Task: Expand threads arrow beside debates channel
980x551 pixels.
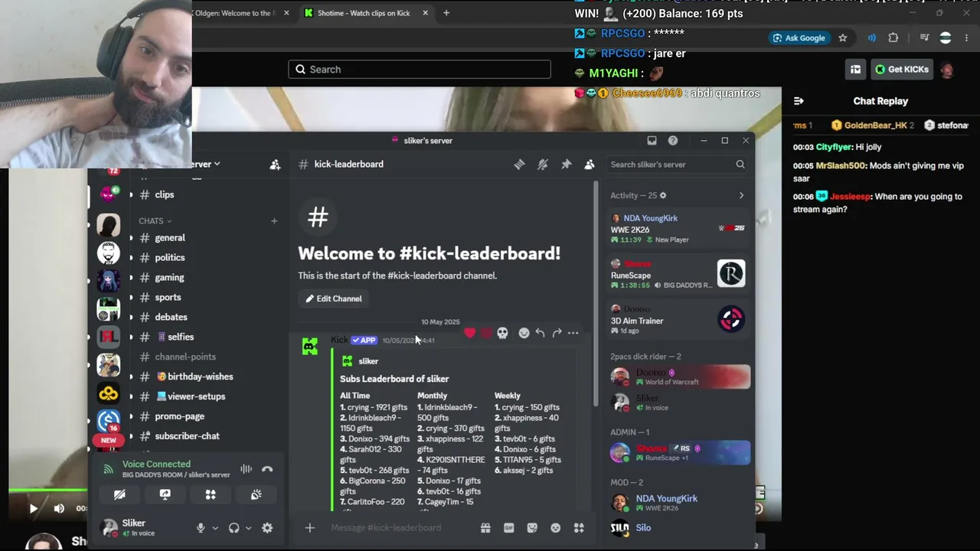Action: click(x=131, y=318)
